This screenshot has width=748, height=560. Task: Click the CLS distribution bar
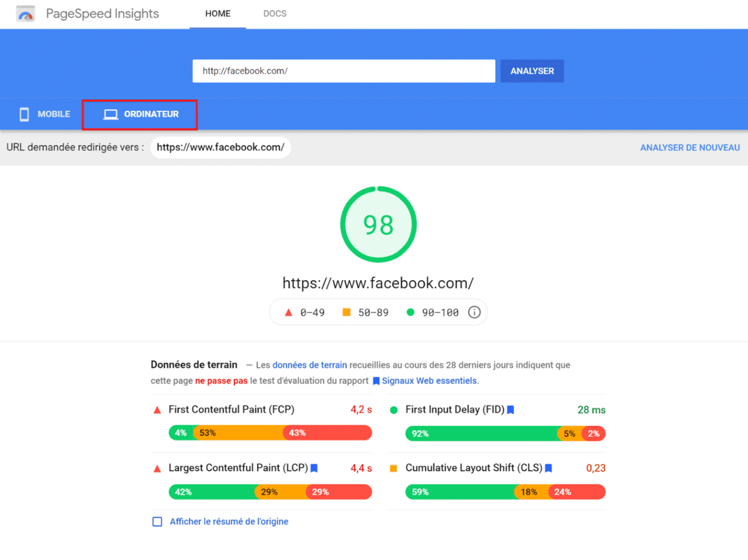pyautogui.click(x=505, y=492)
